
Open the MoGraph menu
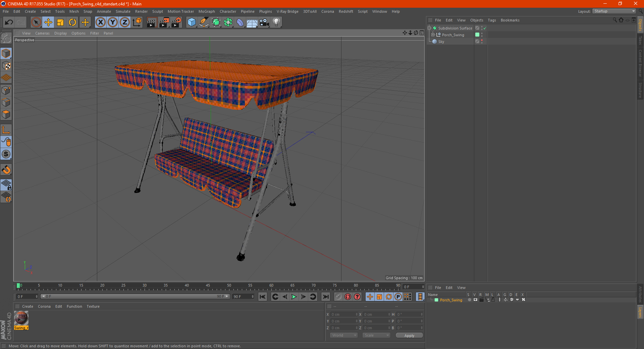pos(207,11)
